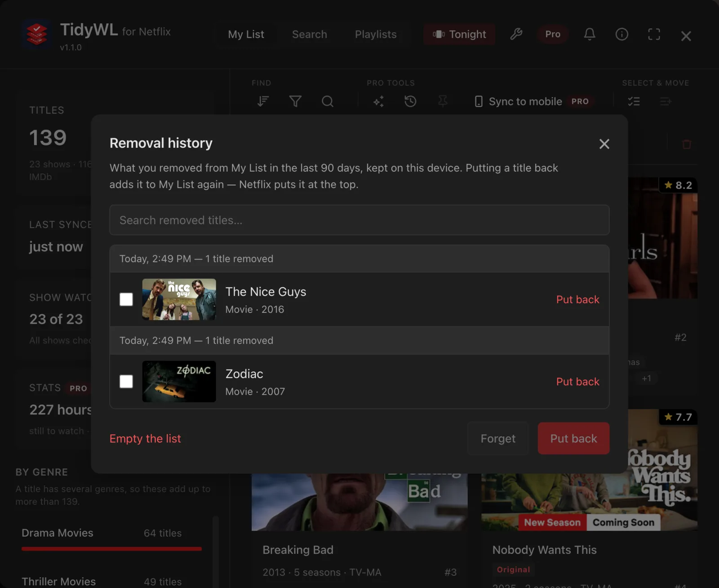Viewport: 719px width, 588px height.
Task: Click the red Put back button
Action: 573,438
